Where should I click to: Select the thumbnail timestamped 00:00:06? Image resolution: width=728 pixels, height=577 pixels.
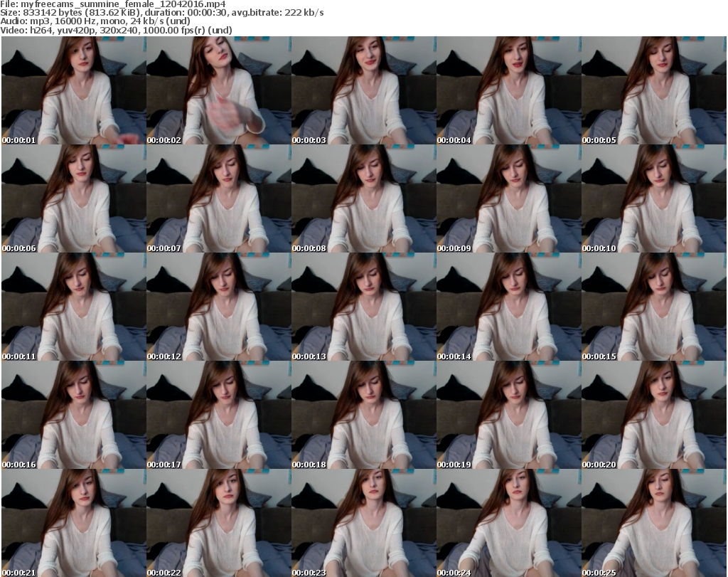73,198
